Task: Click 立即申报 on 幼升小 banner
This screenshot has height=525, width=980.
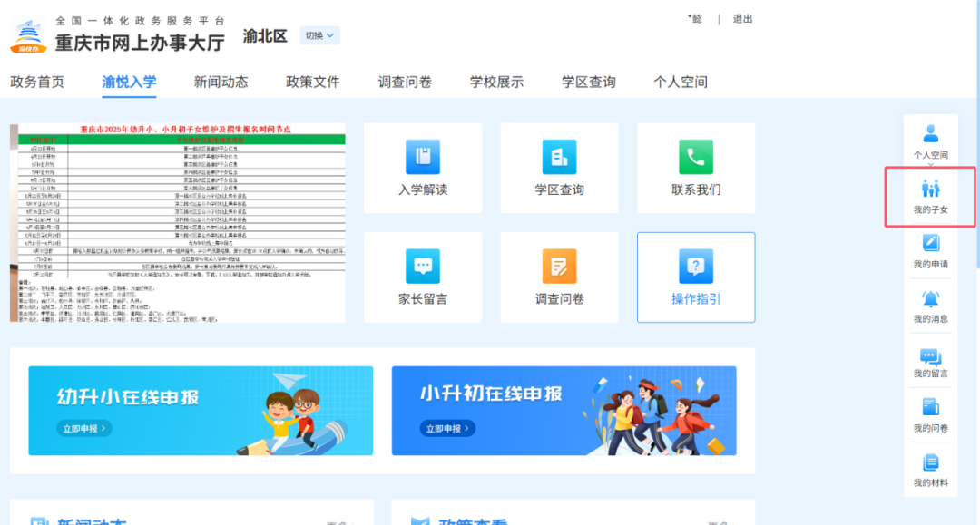Action: (x=85, y=428)
